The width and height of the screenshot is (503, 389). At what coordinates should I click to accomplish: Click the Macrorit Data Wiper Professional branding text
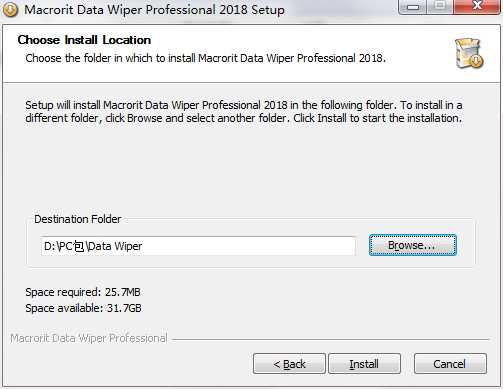[89, 338]
